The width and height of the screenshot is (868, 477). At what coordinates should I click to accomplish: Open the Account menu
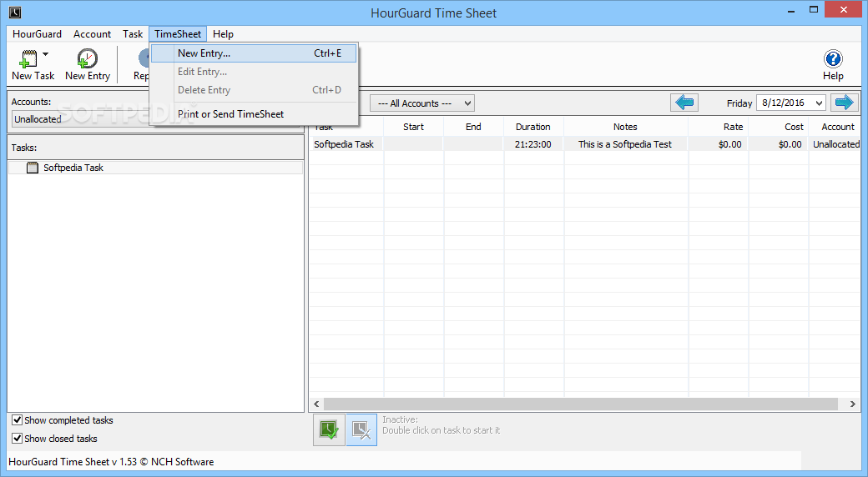click(x=92, y=33)
